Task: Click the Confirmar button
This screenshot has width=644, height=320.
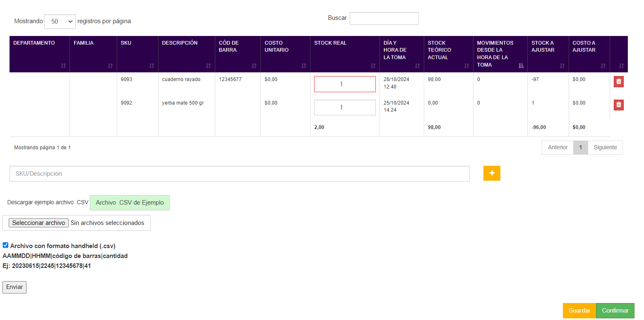Action: [615, 310]
